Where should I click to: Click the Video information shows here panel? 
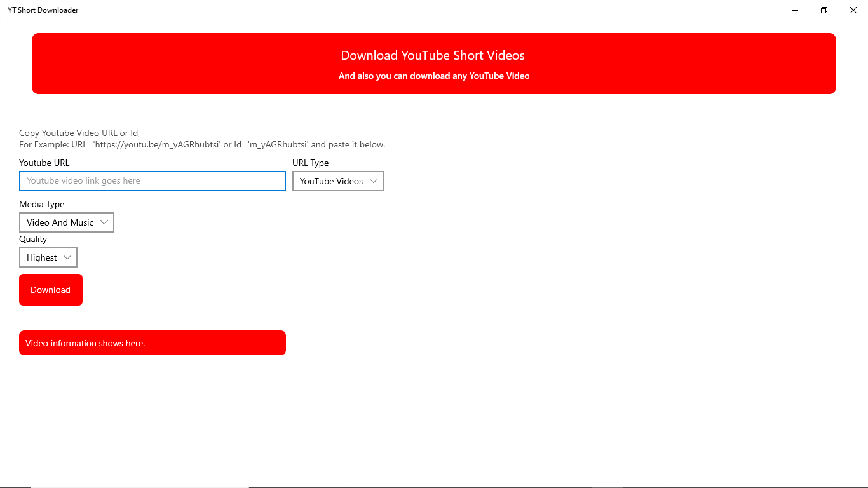[x=153, y=343]
